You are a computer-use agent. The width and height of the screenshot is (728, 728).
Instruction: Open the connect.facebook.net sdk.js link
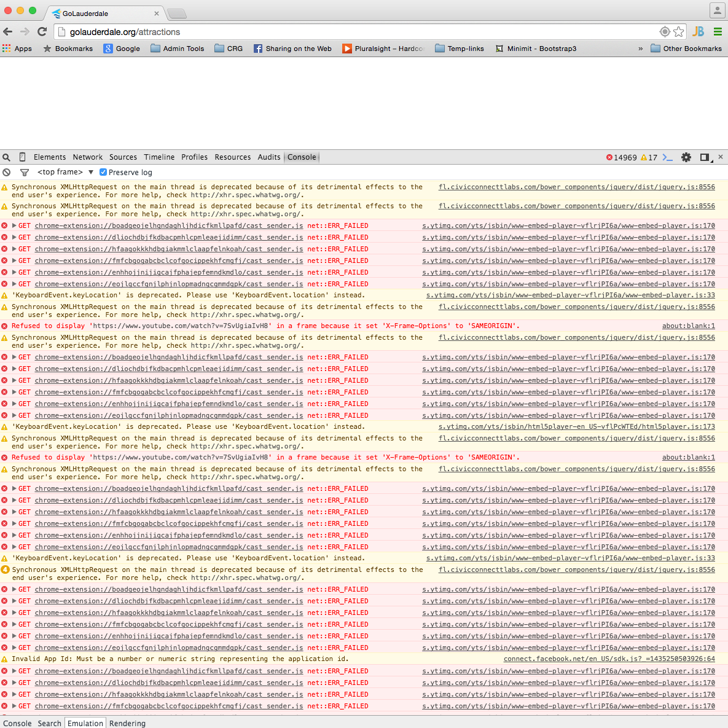(x=609, y=659)
